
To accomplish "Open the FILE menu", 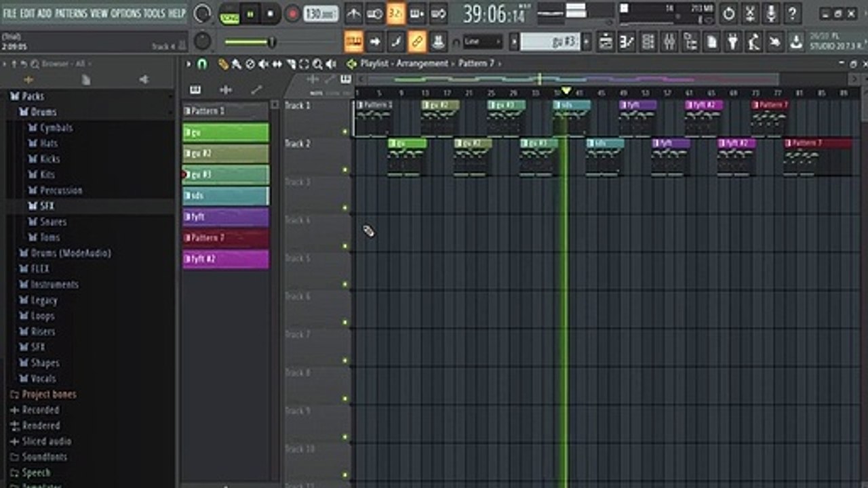I will click(9, 14).
